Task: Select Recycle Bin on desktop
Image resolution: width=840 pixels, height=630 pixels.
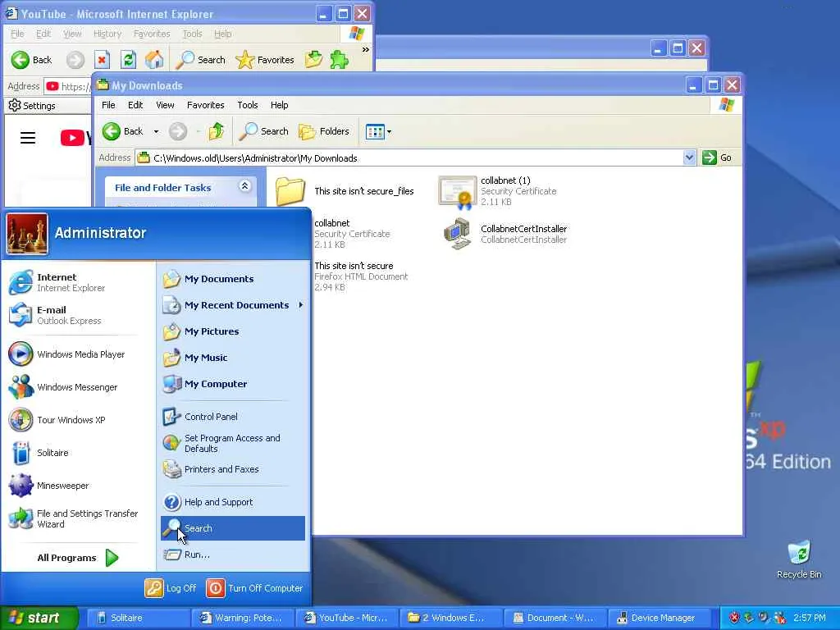Action: click(799, 559)
